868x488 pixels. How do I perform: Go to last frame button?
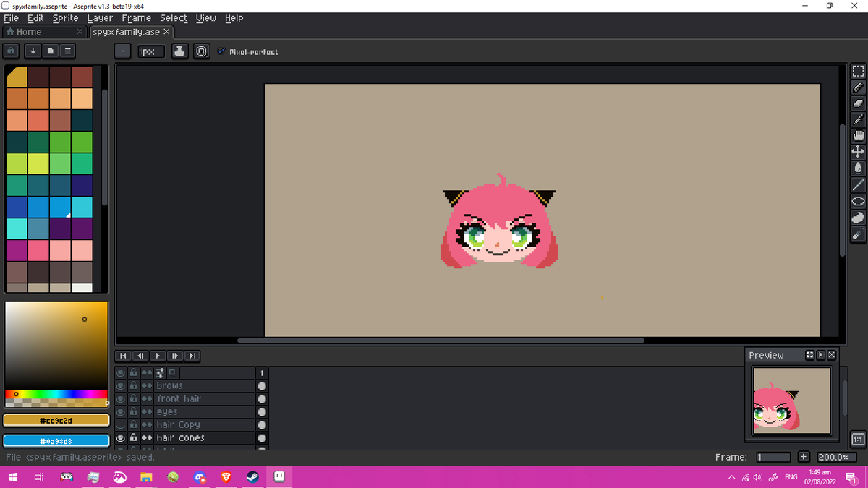point(192,356)
